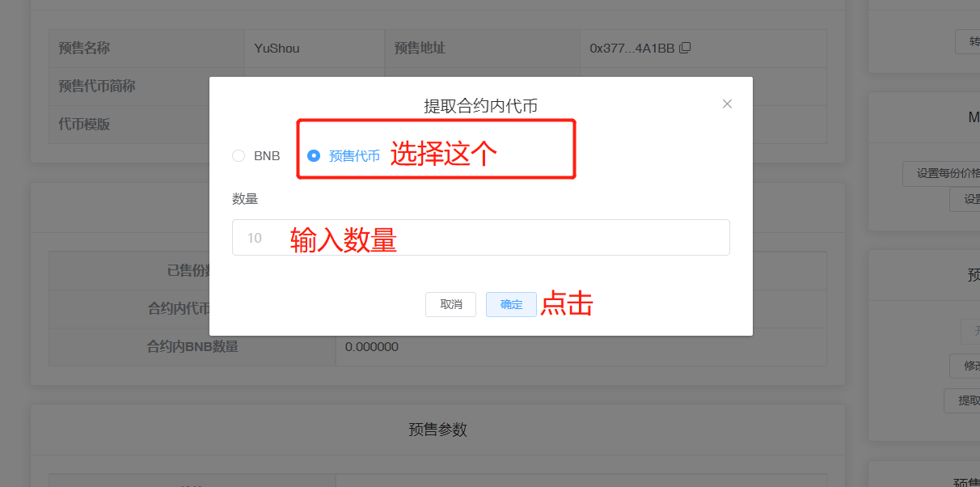Screen dimensions: 980x487
Task: Click the 合约内BNB数量 label cell
Action: click(x=192, y=347)
